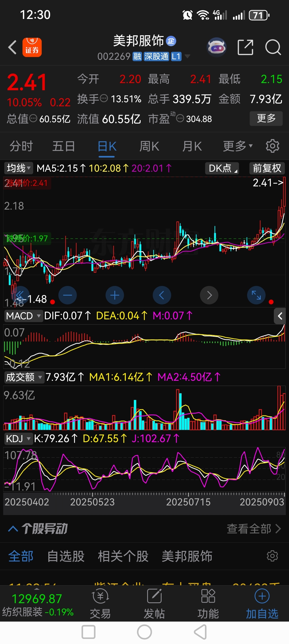The height and width of the screenshot is (644, 289).
Task: Switch to 月K chart tab
Action: click(x=192, y=146)
